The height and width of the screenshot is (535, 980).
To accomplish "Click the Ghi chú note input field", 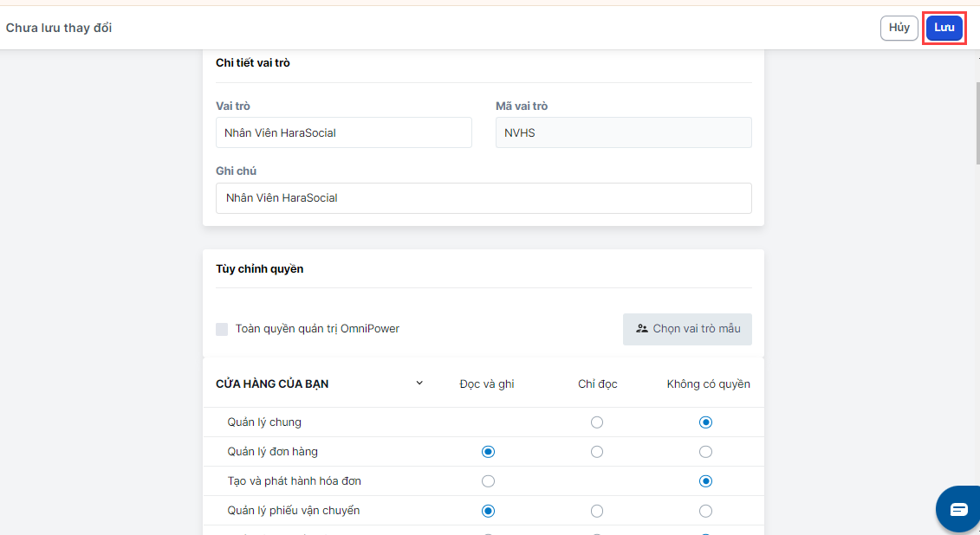I will click(484, 198).
